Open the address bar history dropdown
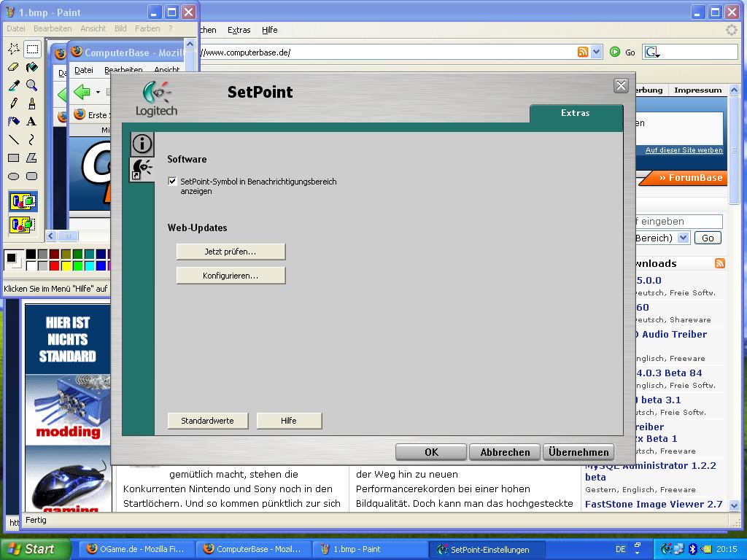This screenshot has width=747, height=560. 597,52
